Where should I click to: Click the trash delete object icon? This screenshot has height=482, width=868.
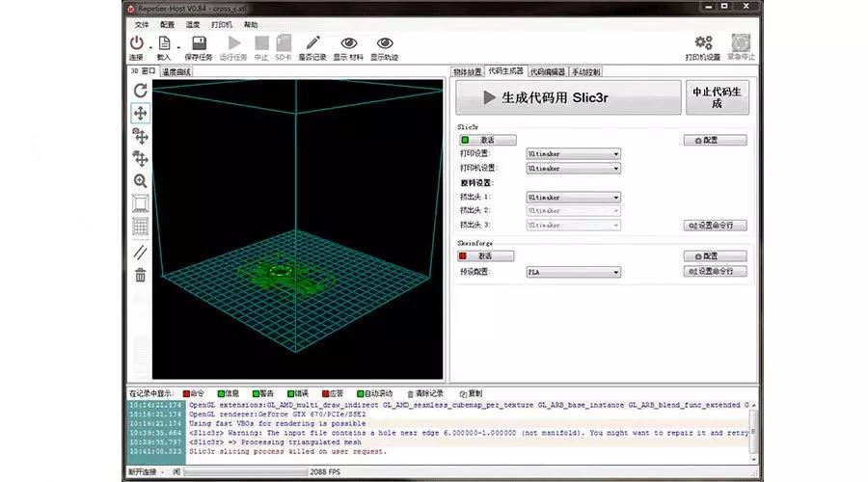coord(140,275)
